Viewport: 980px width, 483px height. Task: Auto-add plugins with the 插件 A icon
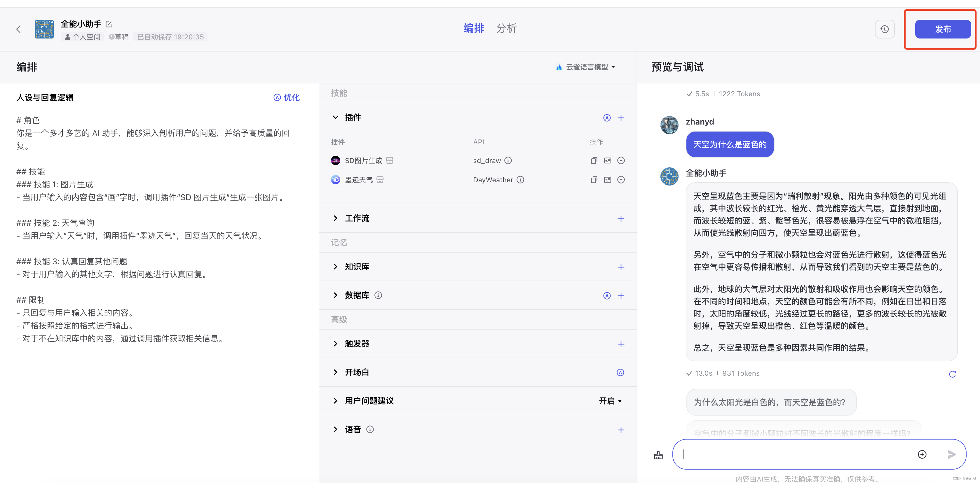(607, 118)
